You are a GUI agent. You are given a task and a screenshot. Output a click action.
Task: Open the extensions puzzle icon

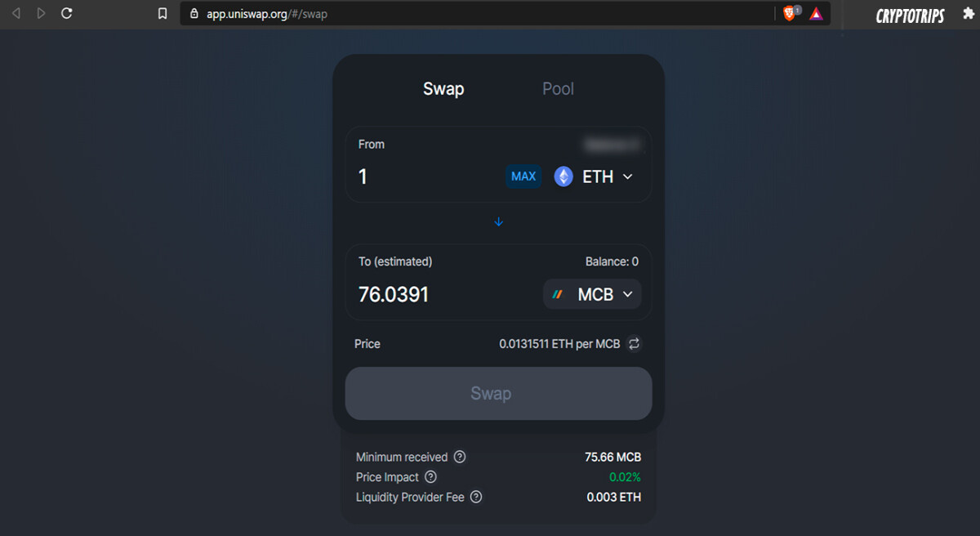968,14
